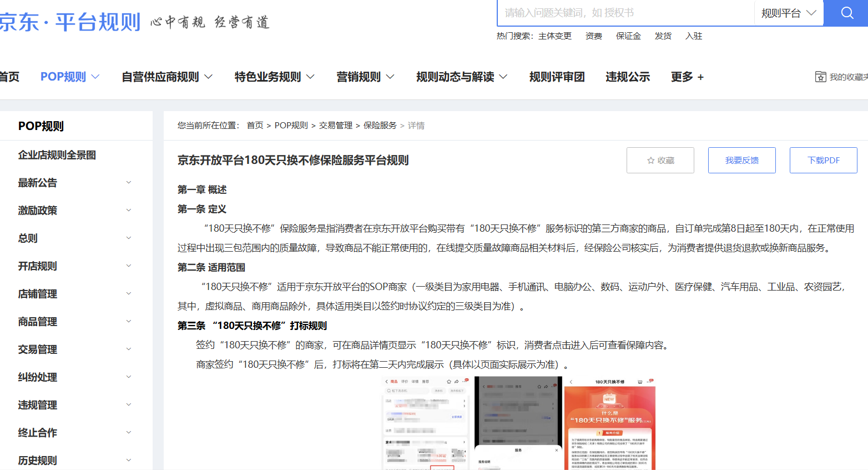This screenshot has height=470, width=868.
Task: Click hot search term 入驻
Action: click(x=694, y=36)
